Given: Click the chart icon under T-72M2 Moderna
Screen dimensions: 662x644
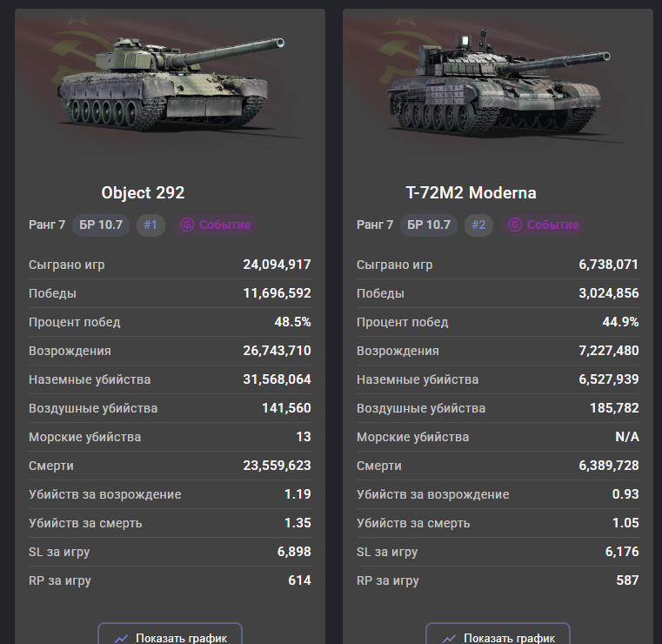Looking at the screenshot, I should pos(450,638).
